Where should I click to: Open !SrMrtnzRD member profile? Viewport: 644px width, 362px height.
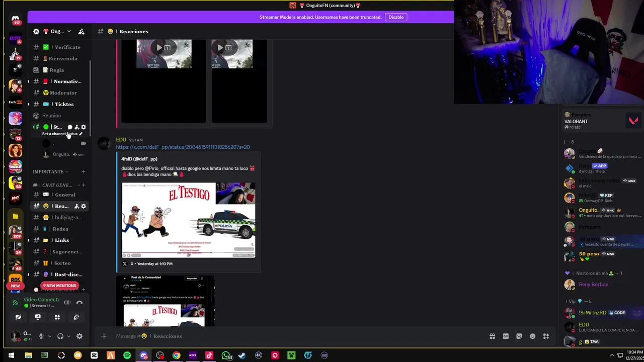point(601,313)
